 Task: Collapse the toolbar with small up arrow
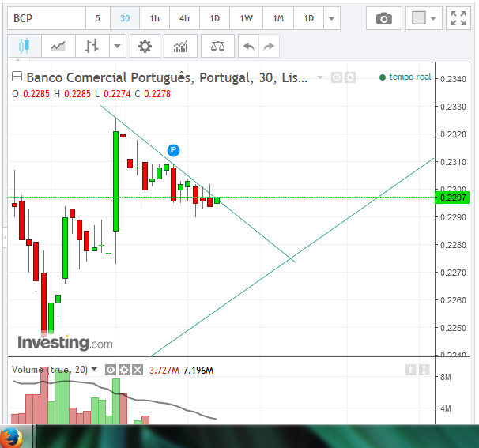tap(17, 59)
